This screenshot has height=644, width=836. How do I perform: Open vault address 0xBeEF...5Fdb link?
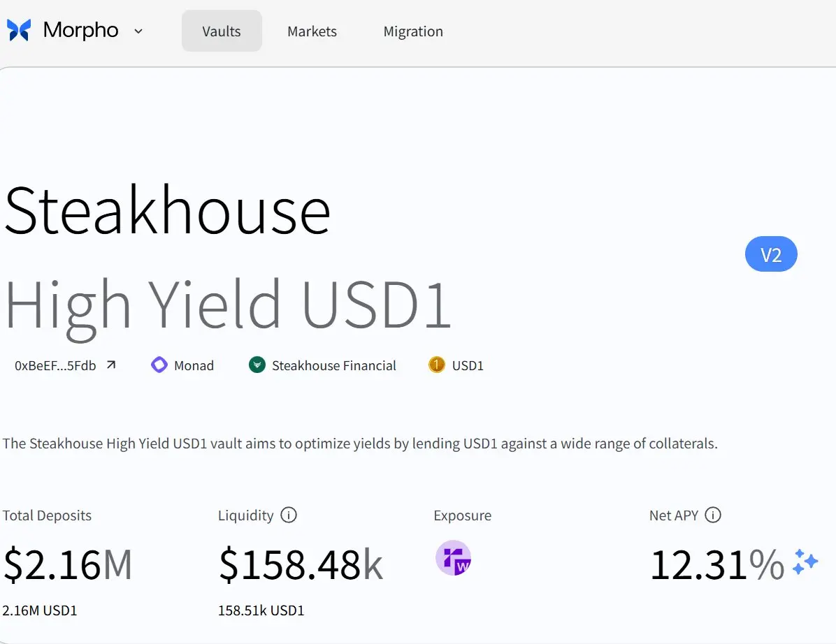tap(55, 365)
